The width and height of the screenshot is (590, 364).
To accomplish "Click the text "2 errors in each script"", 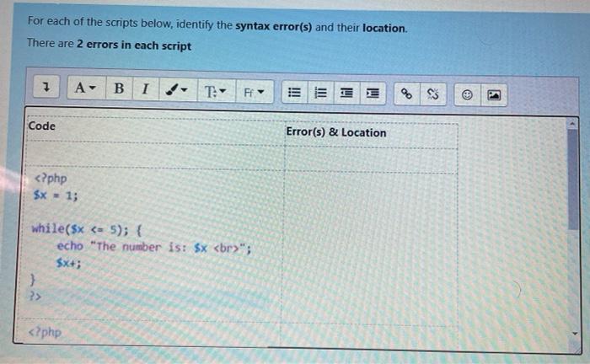I will click(134, 45).
